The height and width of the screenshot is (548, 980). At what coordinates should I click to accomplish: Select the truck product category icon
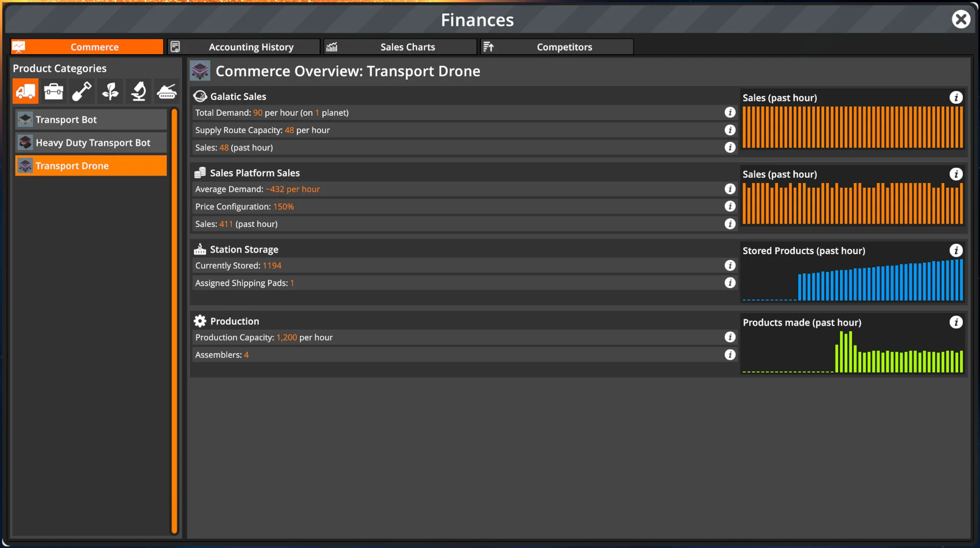pos(25,91)
